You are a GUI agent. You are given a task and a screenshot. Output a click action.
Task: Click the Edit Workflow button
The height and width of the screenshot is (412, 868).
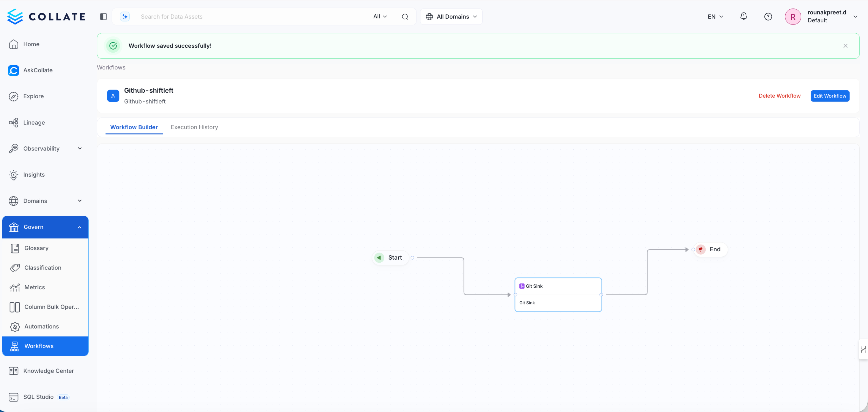click(x=830, y=95)
